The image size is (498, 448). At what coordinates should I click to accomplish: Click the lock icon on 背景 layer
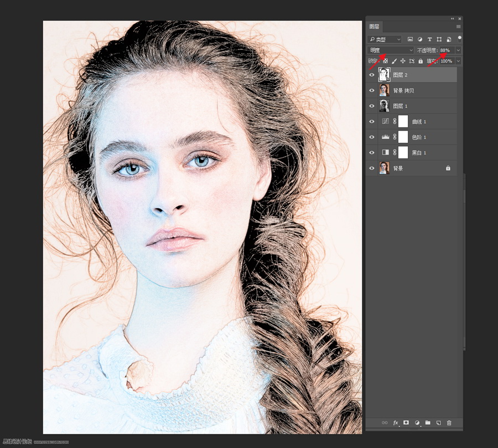(x=448, y=168)
